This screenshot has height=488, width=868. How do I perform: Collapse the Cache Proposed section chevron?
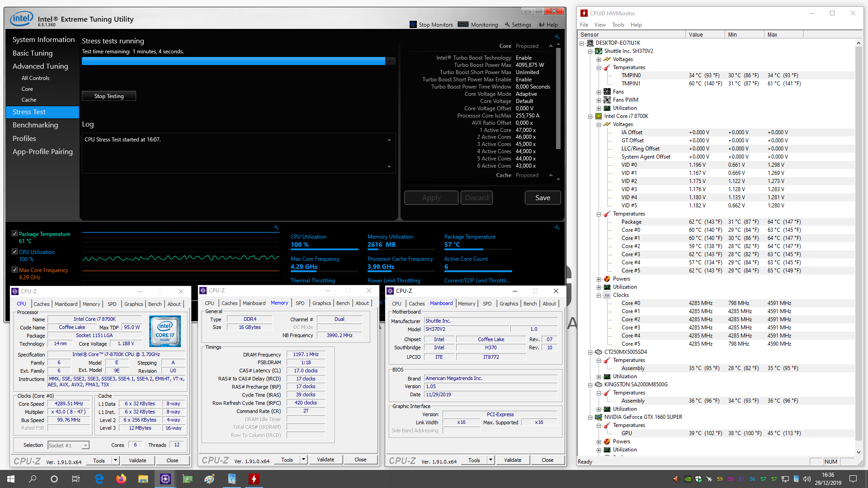[551, 175]
